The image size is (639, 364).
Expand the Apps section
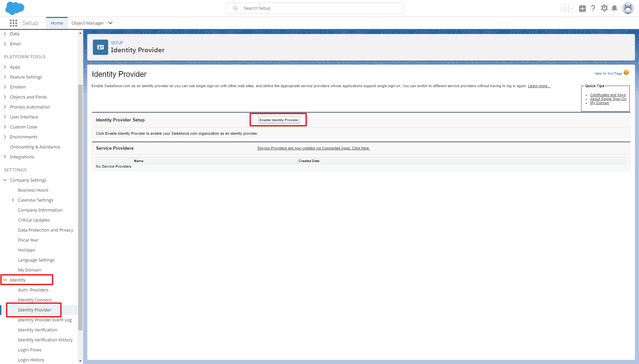[x=5, y=67]
